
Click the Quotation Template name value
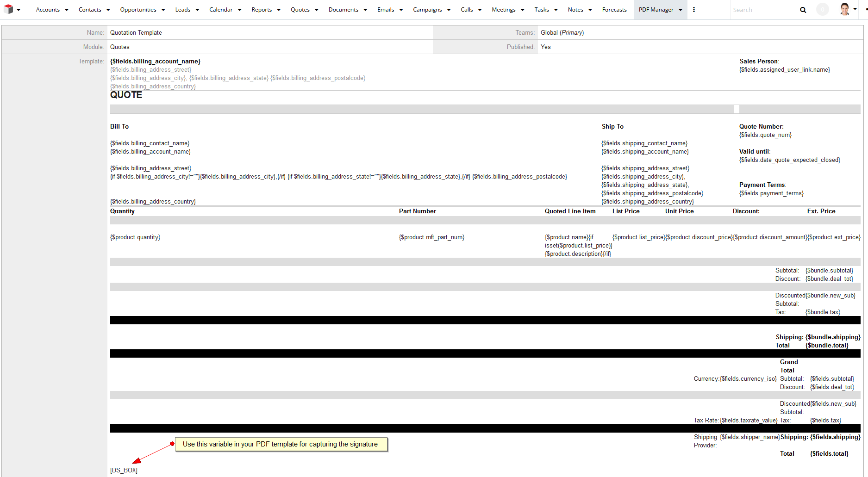pyautogui.click(x=136, y=33)
